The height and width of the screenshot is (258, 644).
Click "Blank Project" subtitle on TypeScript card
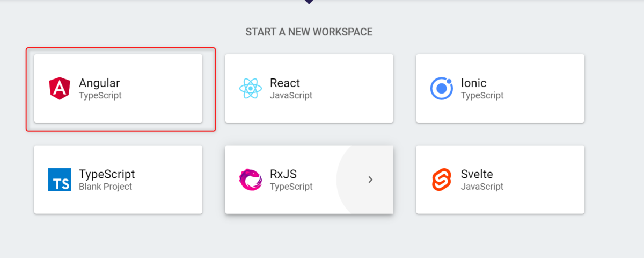105,187
